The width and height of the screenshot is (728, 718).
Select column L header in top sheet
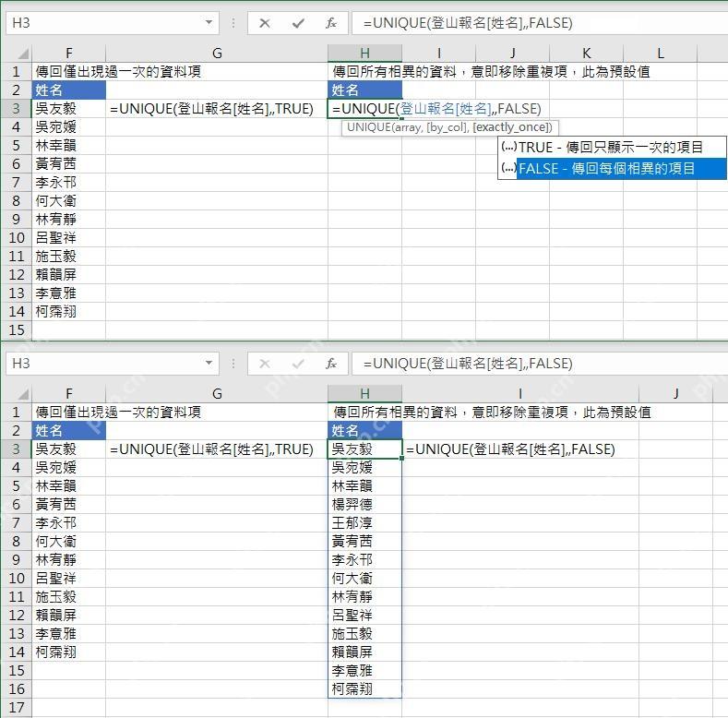click(x=661, y=54)
